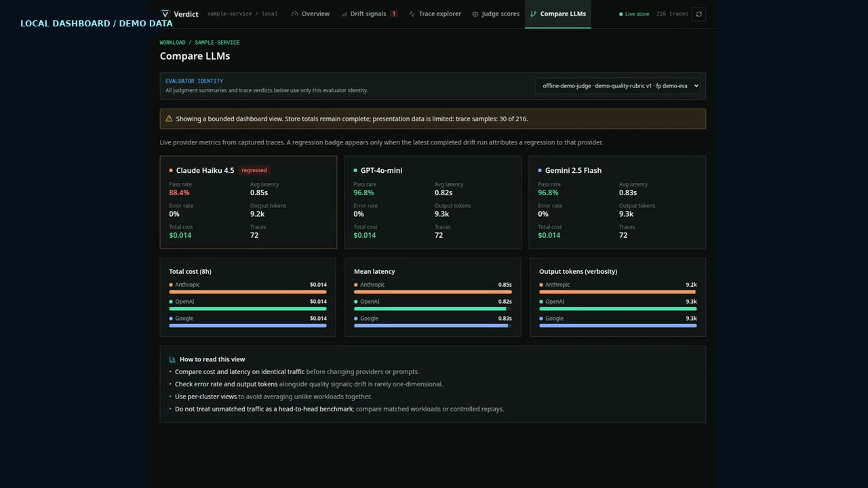The width and height of the screenshot is (868, 488).
Task: Click the Anthropic total cost bar
Action: pos(248,292)
